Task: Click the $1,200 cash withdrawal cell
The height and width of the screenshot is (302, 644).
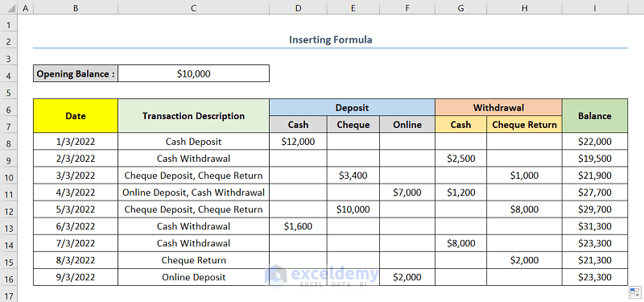Action: tap(460, 192)
